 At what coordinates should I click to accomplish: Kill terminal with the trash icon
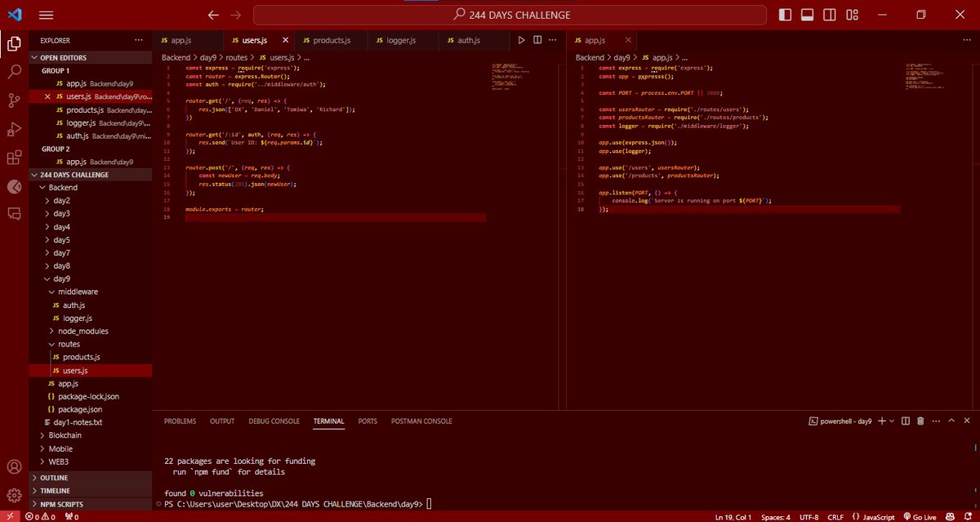[920, 421]
